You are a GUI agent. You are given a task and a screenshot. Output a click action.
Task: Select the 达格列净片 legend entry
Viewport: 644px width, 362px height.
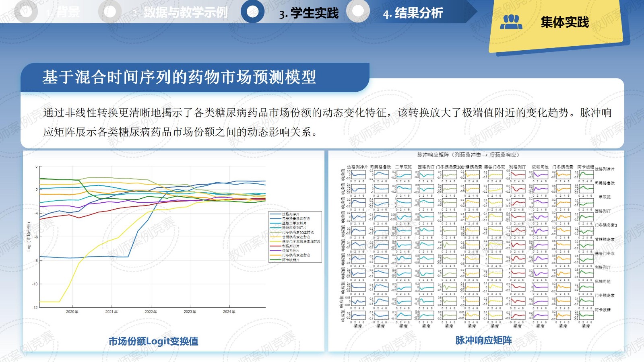click(291, 214)
